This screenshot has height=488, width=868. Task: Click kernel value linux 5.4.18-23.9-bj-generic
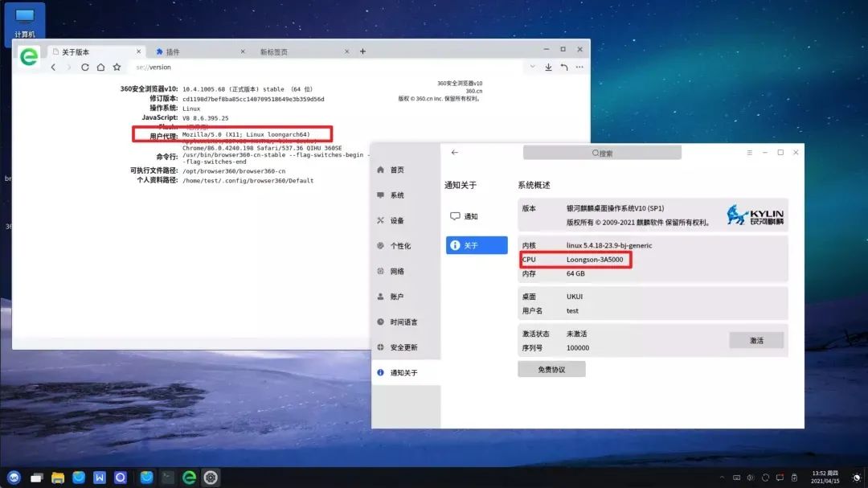point(609,245)
